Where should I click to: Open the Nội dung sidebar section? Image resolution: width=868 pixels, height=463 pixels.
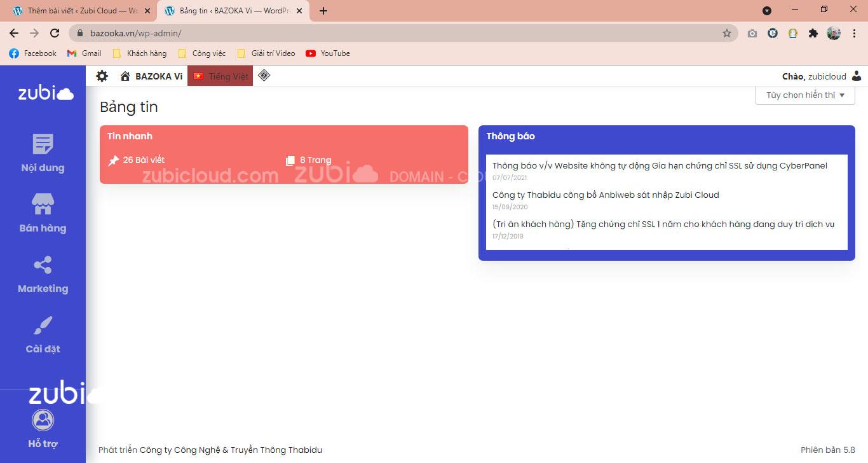tap(43, 153)
